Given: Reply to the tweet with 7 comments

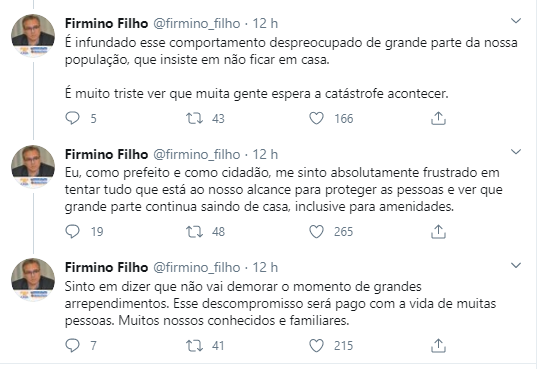Looking at the screenshot, I should pos(72,346).
